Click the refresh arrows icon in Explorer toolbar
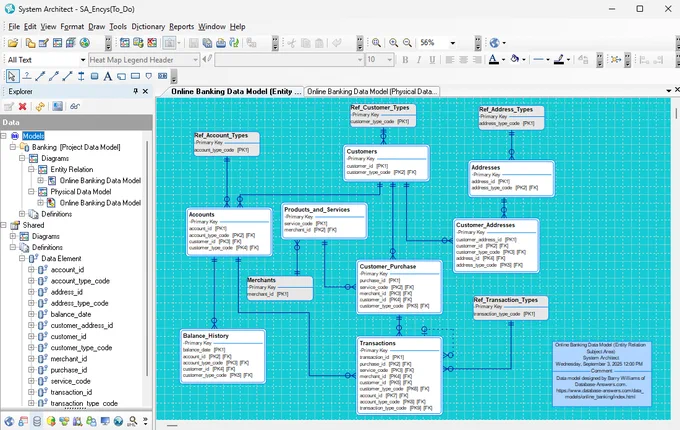This screenshot has height=430, width=680. click(x=40, y=106)
